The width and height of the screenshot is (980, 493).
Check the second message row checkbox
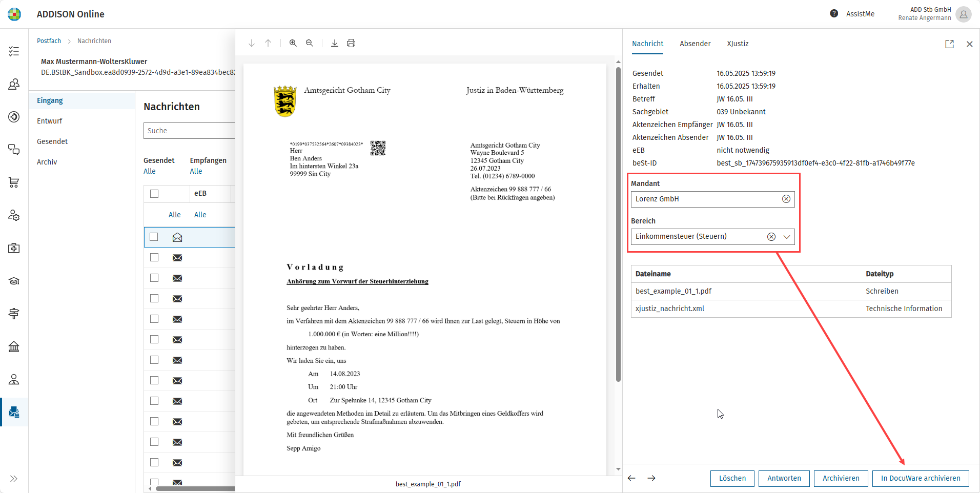click(x=154, y=257)
